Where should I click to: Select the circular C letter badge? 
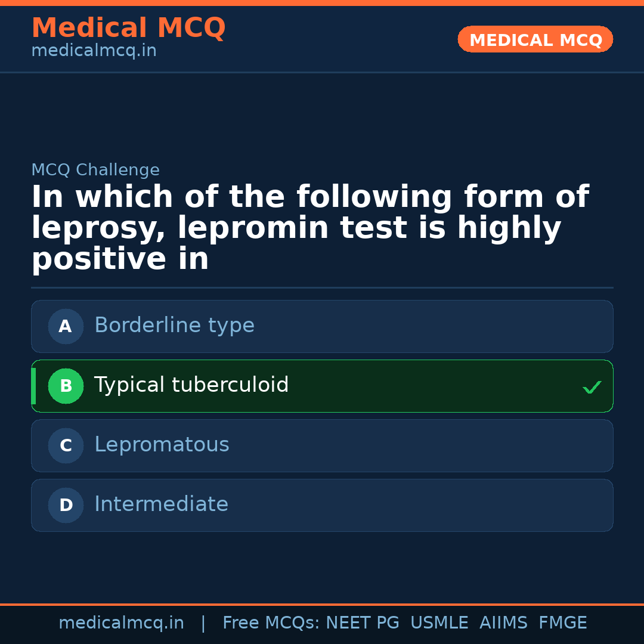pos(66,445)
